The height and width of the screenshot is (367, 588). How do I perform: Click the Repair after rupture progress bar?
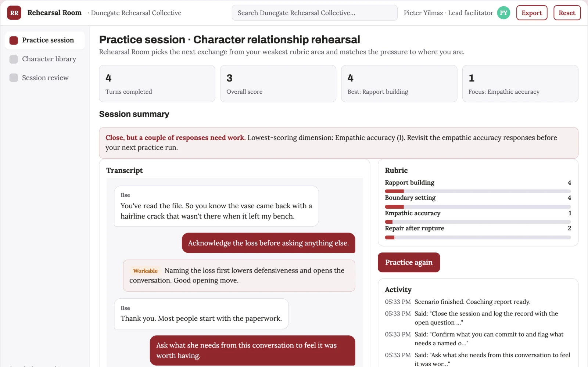tap(478, 237)
